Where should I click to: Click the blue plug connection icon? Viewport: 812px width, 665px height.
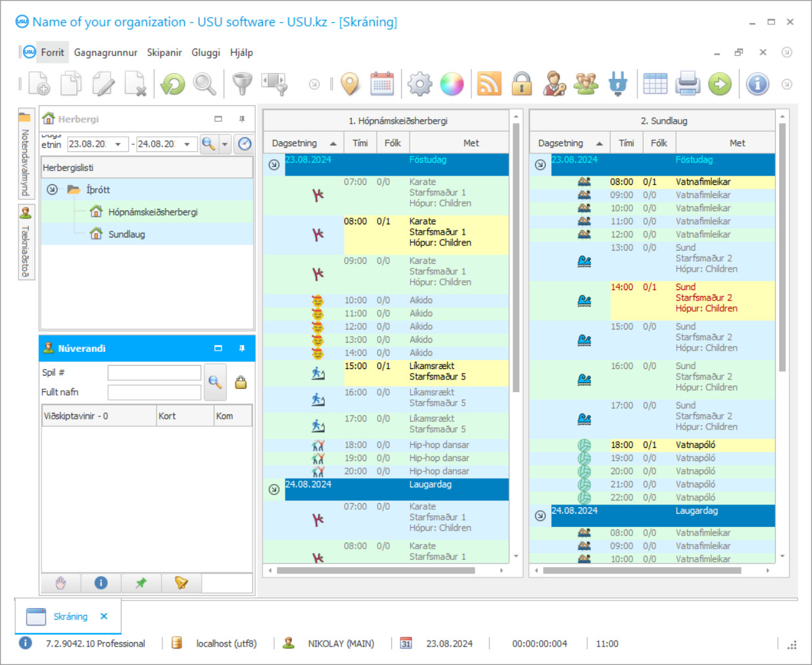(x=618, y=84)
